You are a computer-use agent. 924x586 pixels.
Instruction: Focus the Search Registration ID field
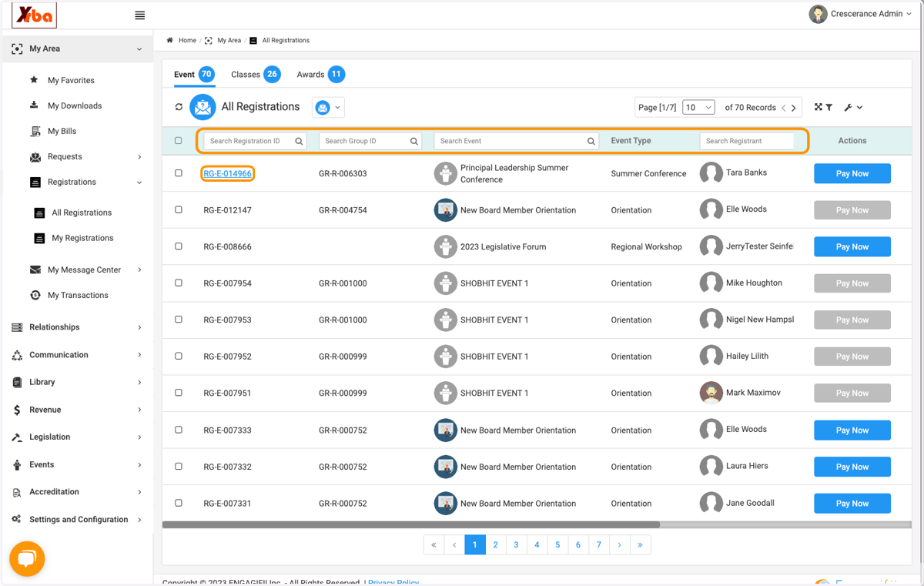pos(255,141)
